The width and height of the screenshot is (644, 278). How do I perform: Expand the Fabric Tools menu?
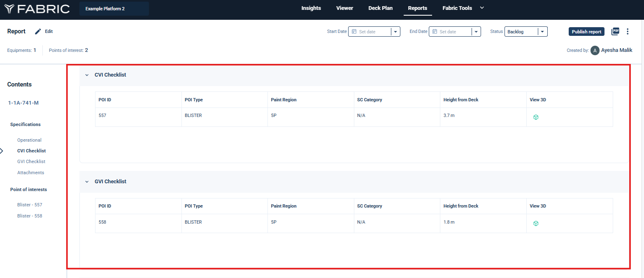coord(482,8)
